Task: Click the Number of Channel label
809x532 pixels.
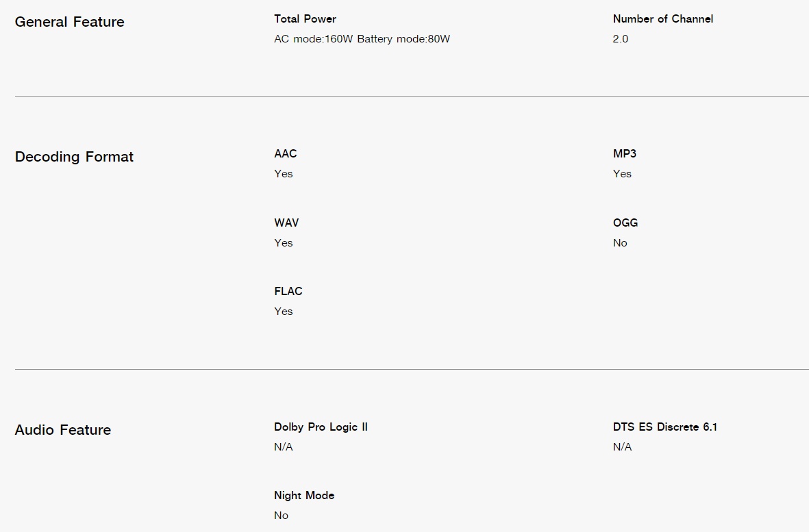Action: tap(663, 18)
